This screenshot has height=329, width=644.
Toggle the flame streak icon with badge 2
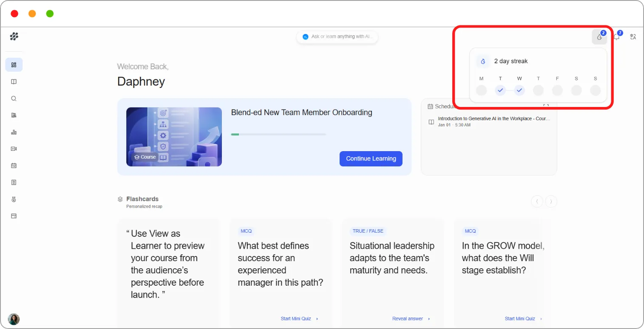pyautogui.click(x=599, y=37)
